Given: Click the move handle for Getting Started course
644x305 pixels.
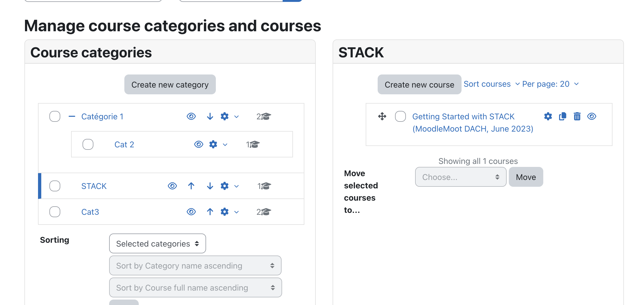Looking at the screenshot, I should point(382,116).
